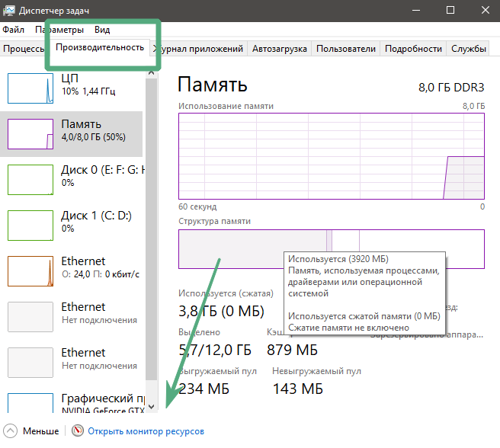This screenshot has width=500, height=448.
Task: Collapse view with the Меньше chevron
Action: tap(11, 431)
